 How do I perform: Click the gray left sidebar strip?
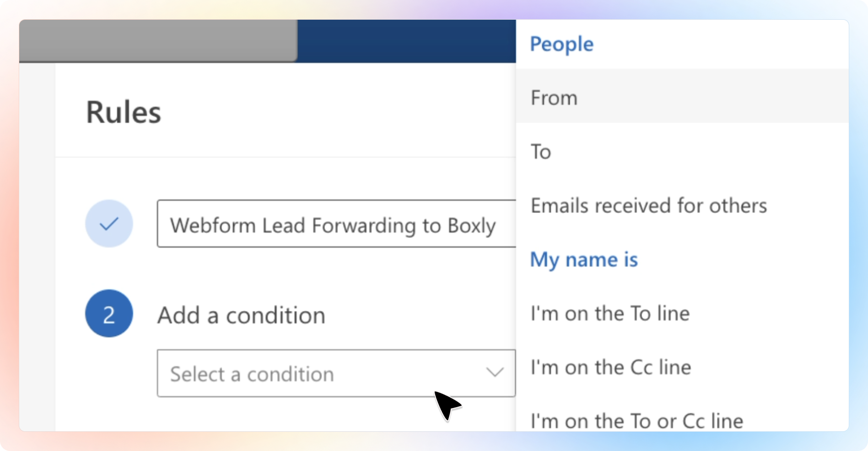[37, 247]
